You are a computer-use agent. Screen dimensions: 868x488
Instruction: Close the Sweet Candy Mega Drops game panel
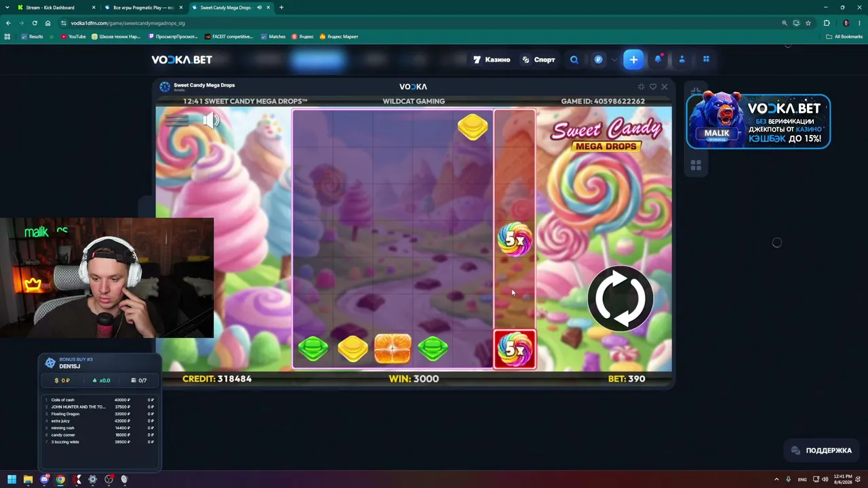(x=665, y=87)
